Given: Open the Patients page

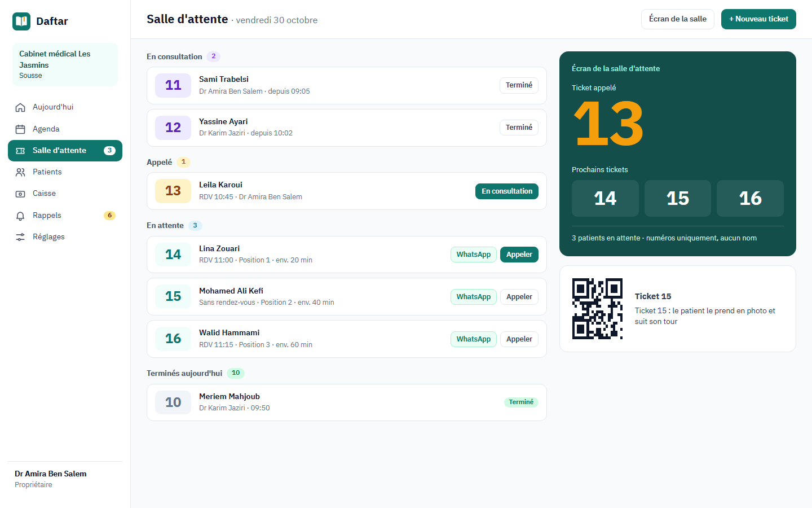Looking at the screenshot, I should pos(65,172).
